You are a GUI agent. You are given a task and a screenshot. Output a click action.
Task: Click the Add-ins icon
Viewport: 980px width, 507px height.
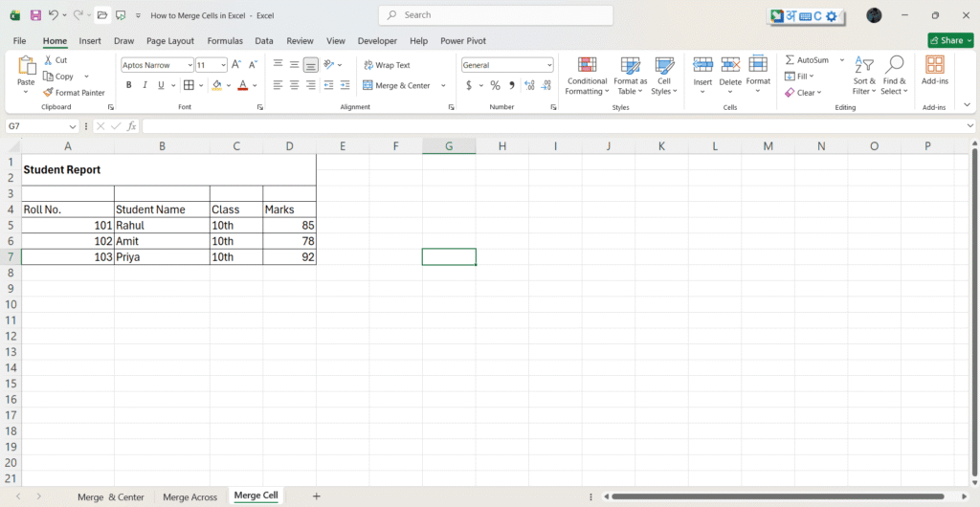tap(935, 65)
